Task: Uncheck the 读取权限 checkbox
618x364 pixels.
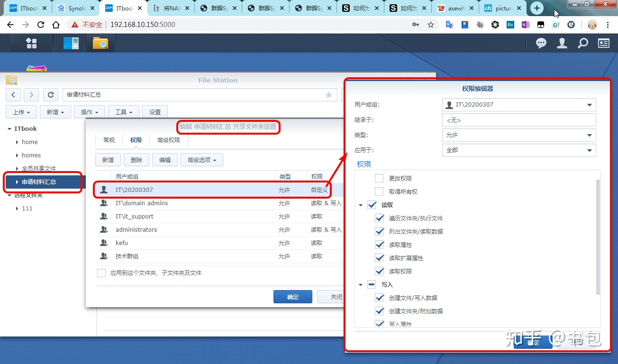Action: click(x=379, y=271)
